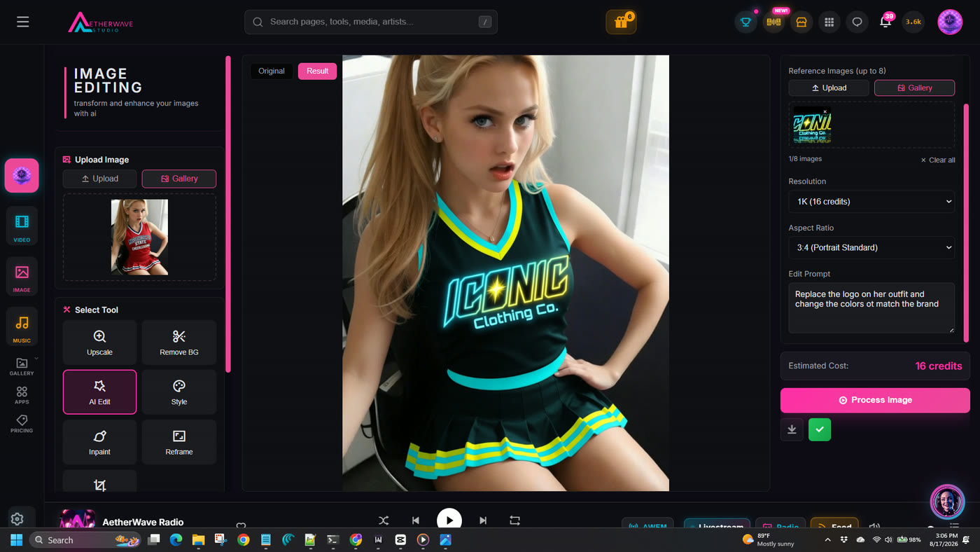The height and width of the screenshot is (552, 980).
Task: Select the Upscale tool
Action: pos(99,343)
